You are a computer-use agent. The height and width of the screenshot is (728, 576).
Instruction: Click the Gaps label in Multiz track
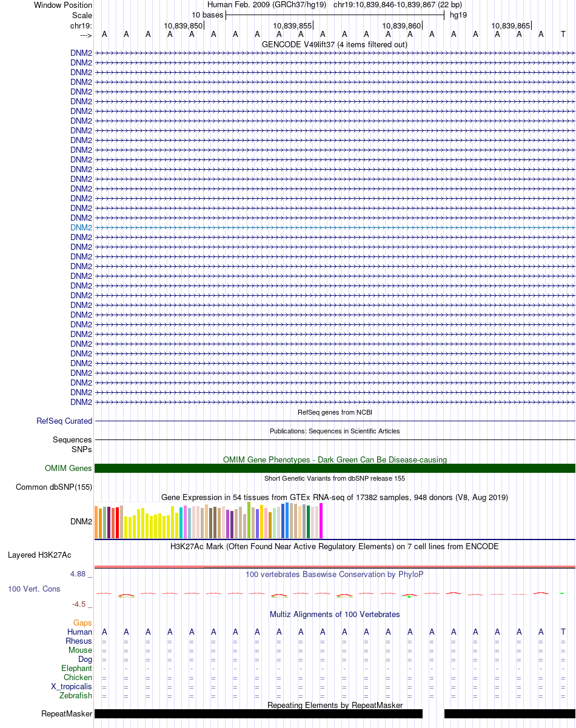coord(83,623)
